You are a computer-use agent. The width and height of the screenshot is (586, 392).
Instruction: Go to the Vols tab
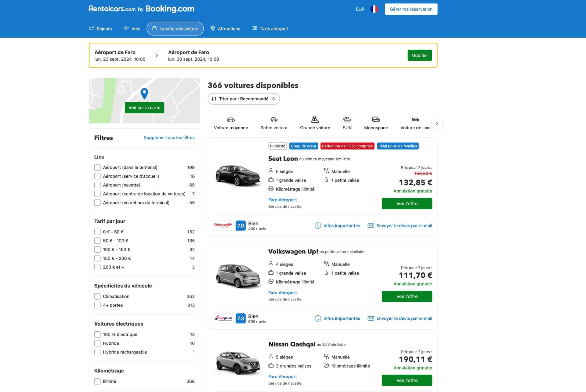(x=132, y=29)
